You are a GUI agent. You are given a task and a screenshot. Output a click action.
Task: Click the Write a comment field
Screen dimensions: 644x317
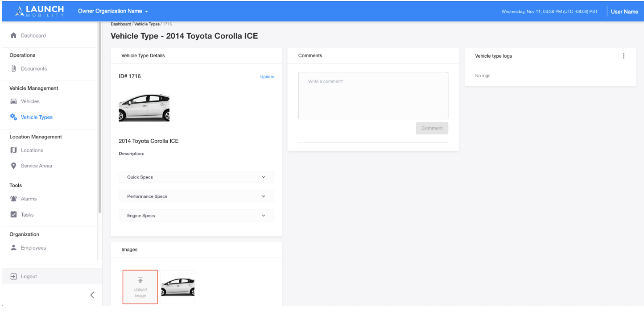click(373, 96)
